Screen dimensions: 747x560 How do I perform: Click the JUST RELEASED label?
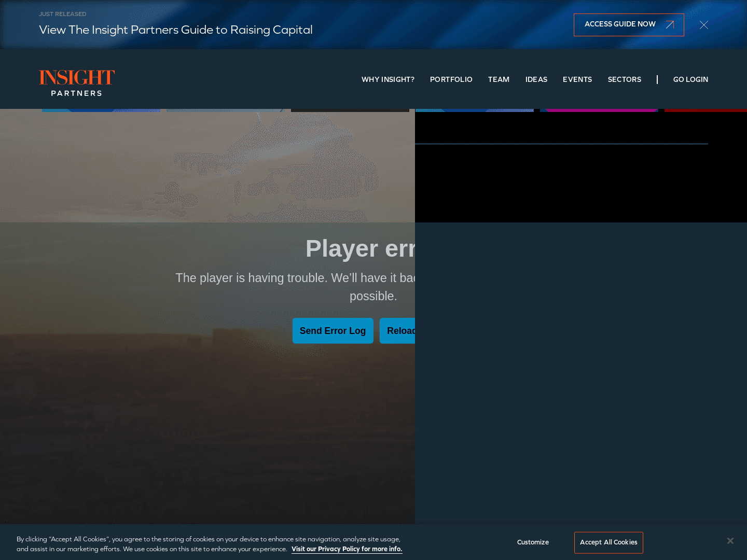coord(62,14)
